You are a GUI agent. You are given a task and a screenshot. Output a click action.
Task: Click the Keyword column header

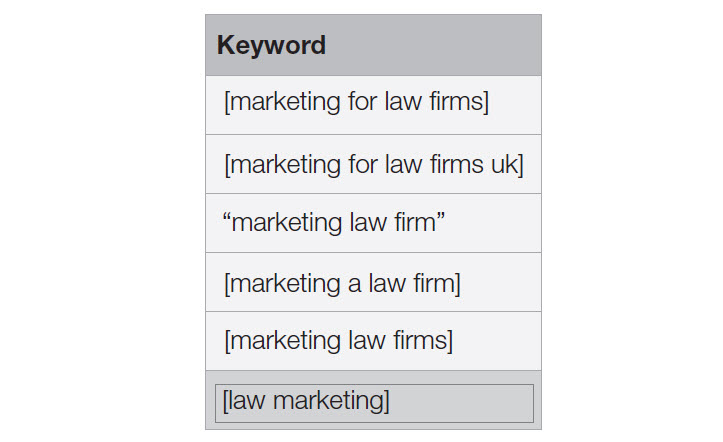tap(271, 45)
